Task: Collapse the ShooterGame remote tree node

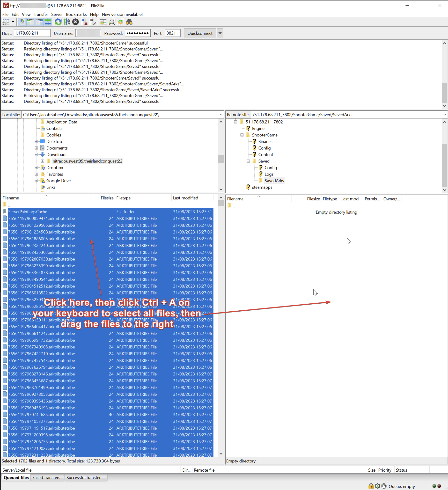Action: (x=242, y=135)
